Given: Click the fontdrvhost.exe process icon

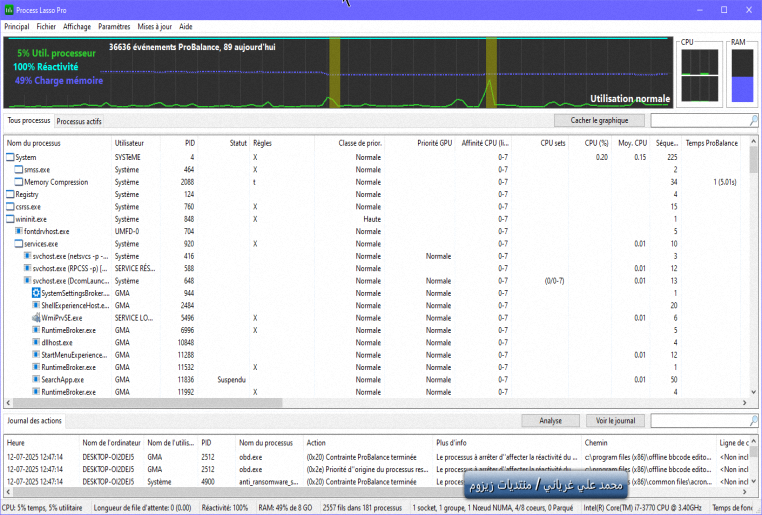Looking at the screenshot, I should [x=19, y=231].
